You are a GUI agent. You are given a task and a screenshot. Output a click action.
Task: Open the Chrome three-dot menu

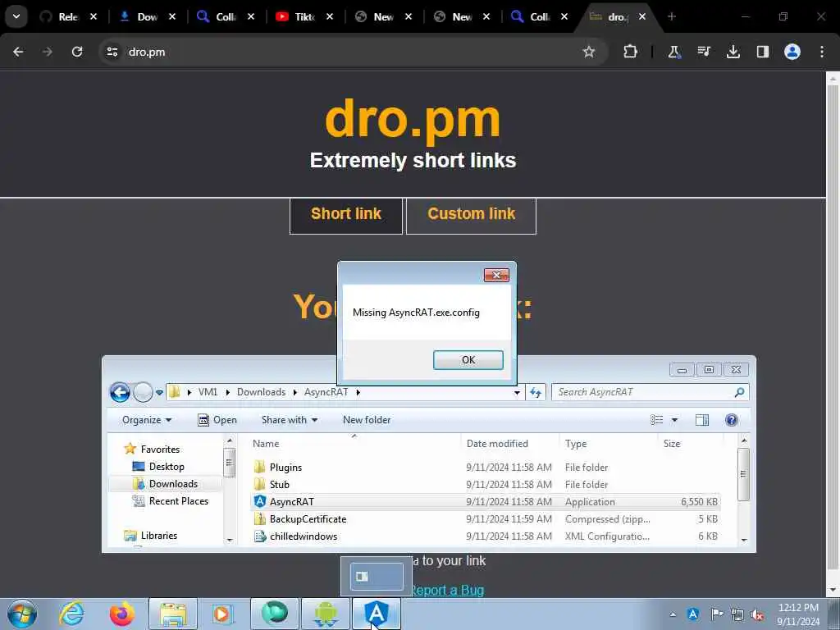(x=822, y=52)
